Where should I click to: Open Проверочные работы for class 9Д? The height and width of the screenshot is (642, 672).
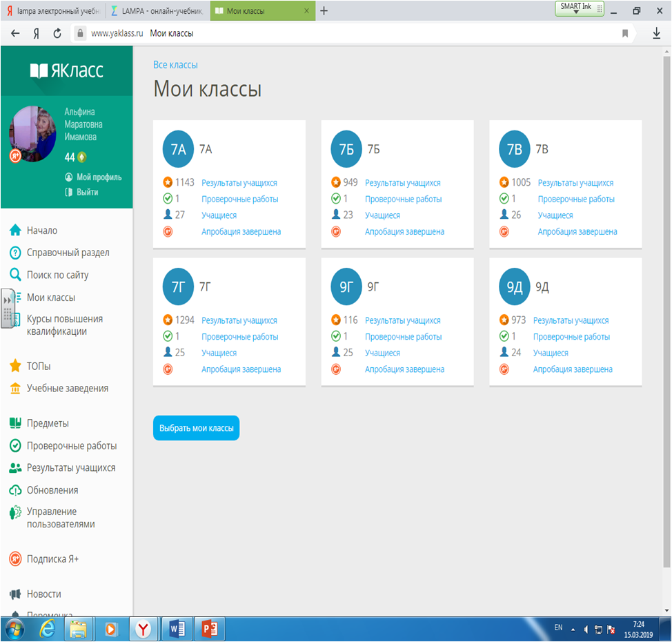(x=571, y=337)
